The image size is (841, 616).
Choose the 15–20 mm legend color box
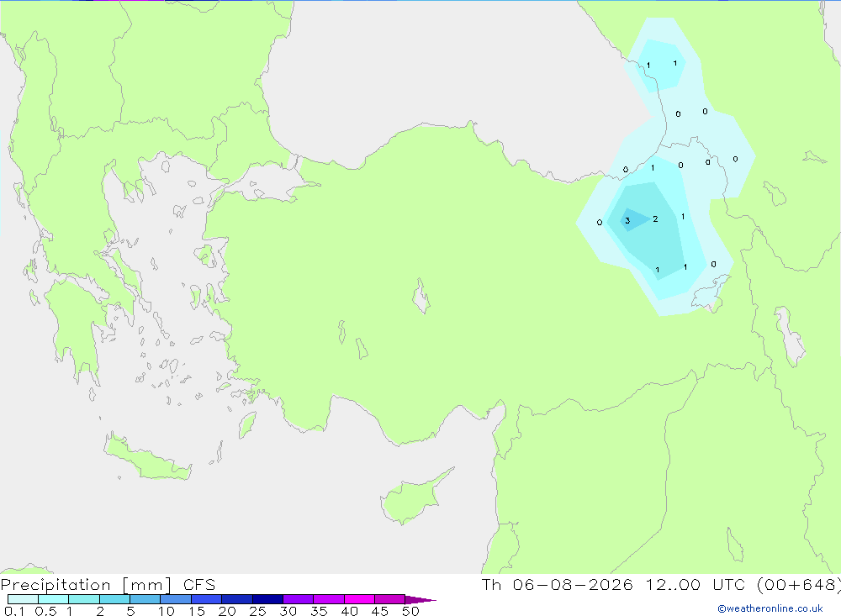coord(207,599)
